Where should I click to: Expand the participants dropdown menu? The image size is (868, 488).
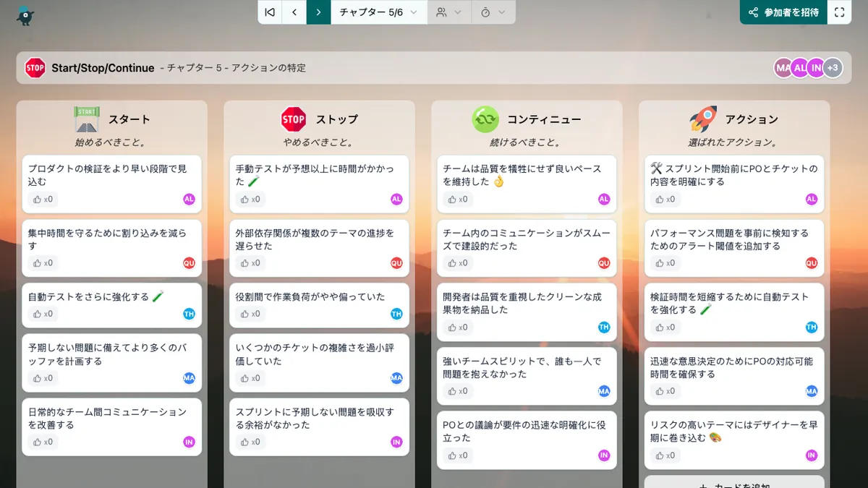click(x=449, y=12)
